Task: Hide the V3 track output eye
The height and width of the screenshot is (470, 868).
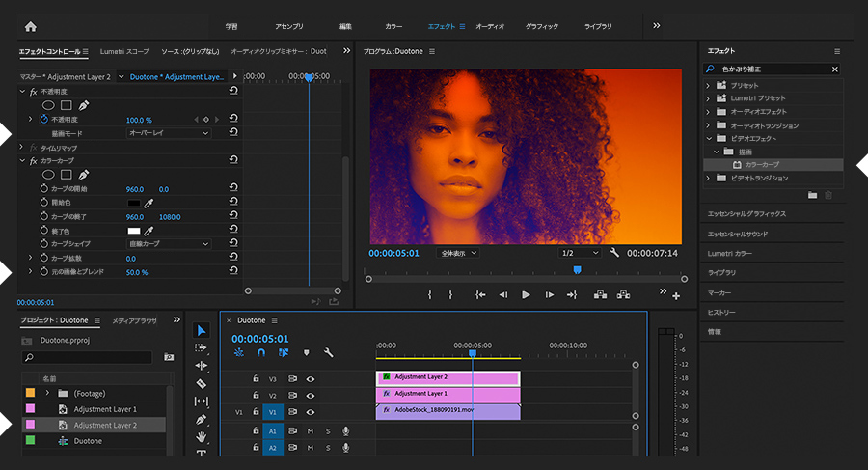Action: click(x=311, y=379)
